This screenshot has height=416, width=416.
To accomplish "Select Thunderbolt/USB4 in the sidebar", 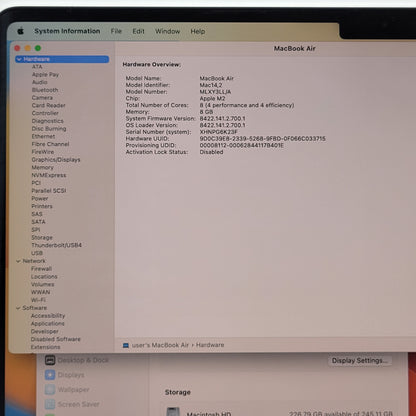I will pos(56,245).
